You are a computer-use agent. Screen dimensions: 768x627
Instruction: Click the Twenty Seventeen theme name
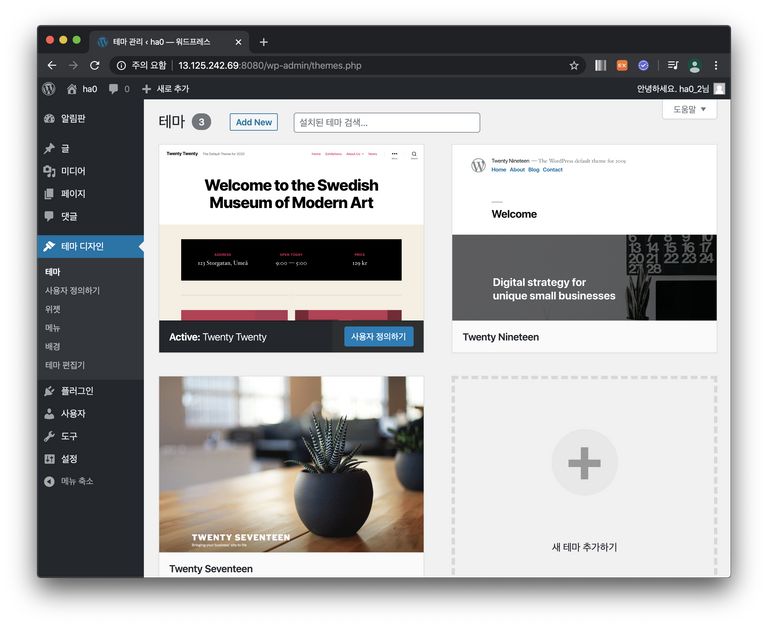(x=211, y=569)
